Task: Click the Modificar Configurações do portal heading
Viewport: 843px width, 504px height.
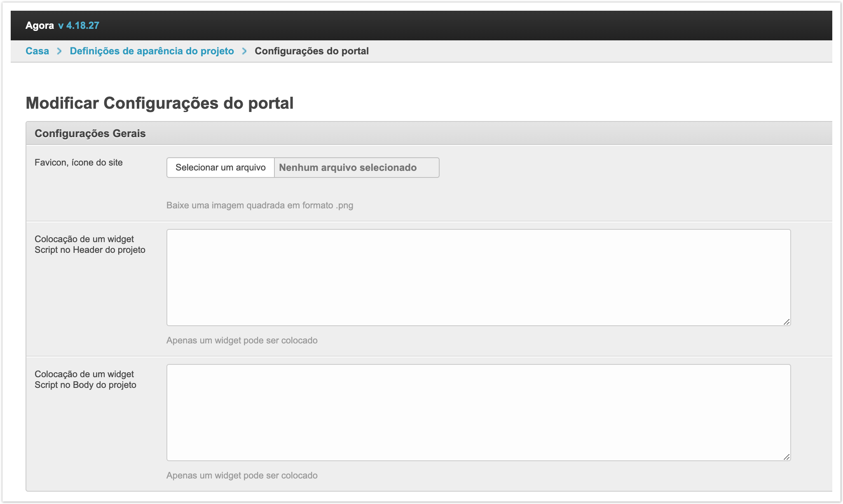Action: point(159,103)
